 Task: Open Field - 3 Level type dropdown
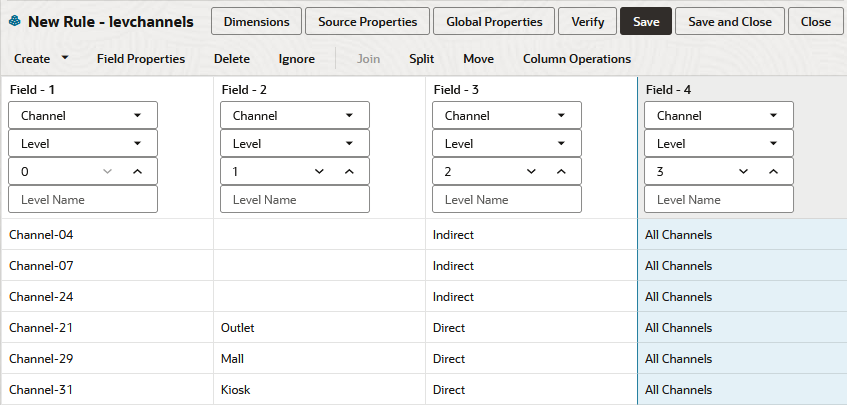click(x=561, y=144)
